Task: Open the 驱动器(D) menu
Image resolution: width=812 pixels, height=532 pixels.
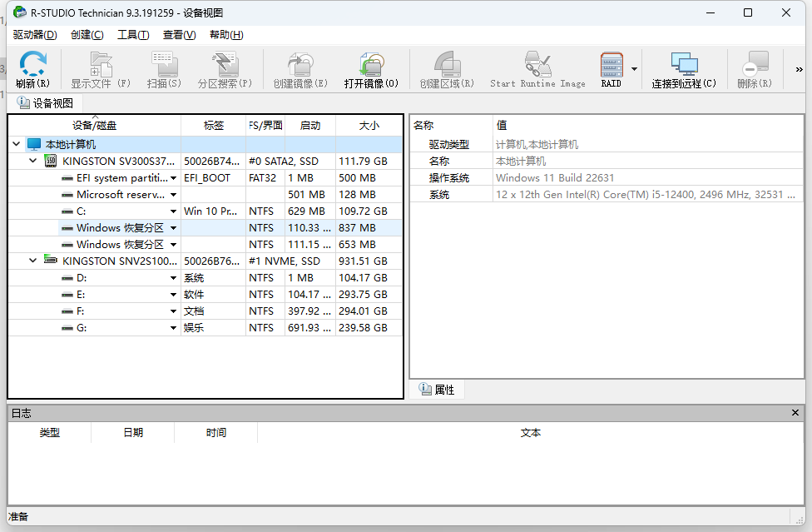Action: point(35,35)
